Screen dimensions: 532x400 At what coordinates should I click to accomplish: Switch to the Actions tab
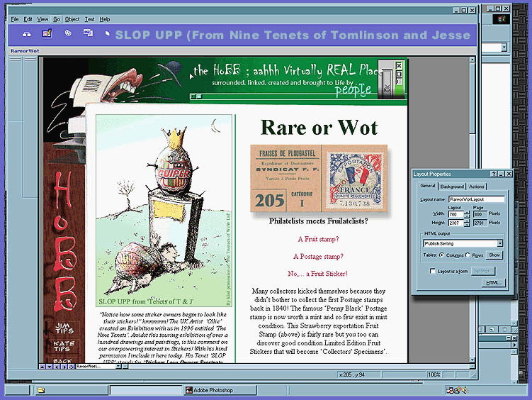pyautogui.click(x=476, y=187)
